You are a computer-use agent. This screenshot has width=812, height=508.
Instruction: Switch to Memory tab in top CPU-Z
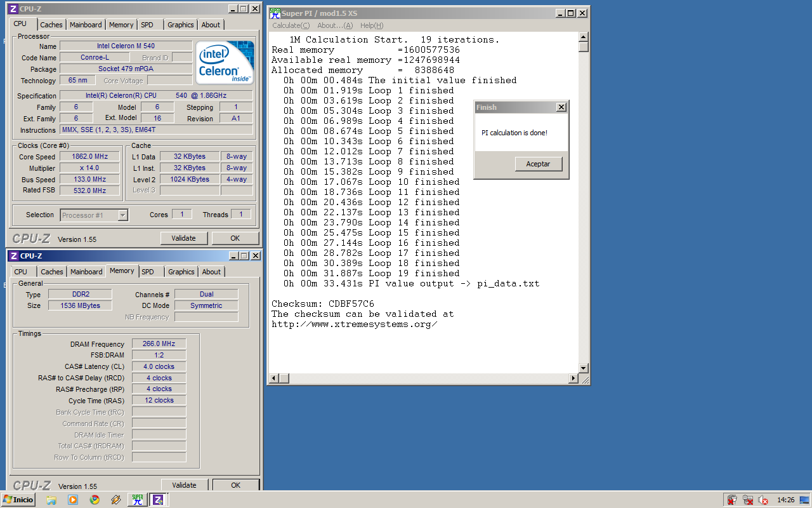point(121,25)
